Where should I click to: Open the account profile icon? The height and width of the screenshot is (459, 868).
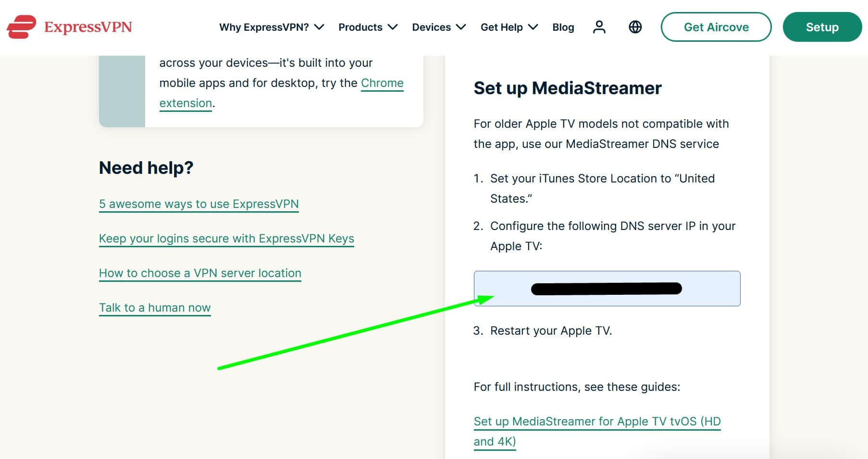(599, 27)
